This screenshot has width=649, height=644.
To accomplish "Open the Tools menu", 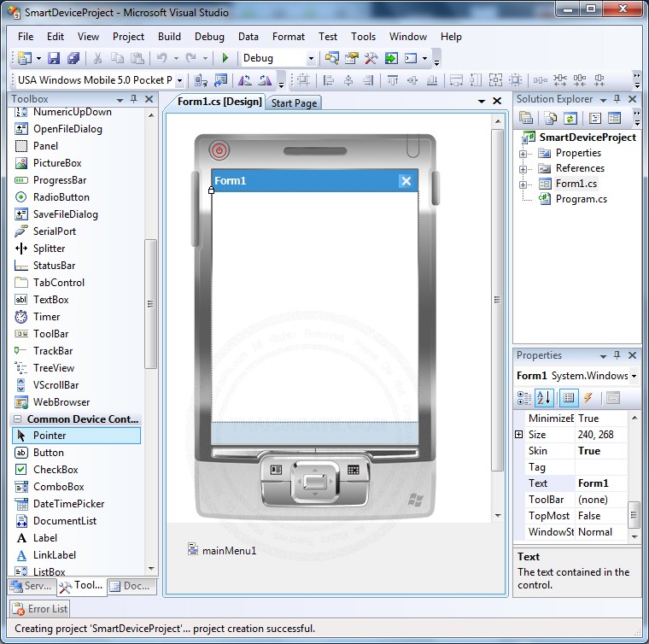I will (x=363, y=37).
